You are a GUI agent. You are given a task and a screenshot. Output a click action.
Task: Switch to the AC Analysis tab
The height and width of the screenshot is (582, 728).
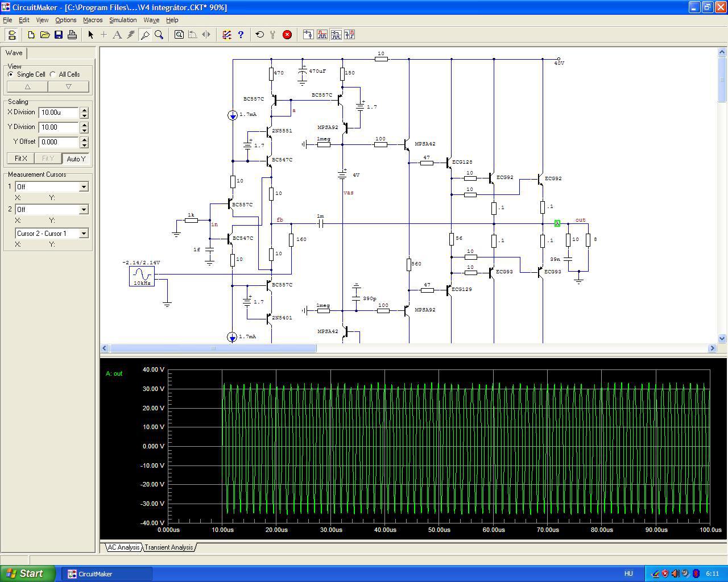tap(123, 547)
